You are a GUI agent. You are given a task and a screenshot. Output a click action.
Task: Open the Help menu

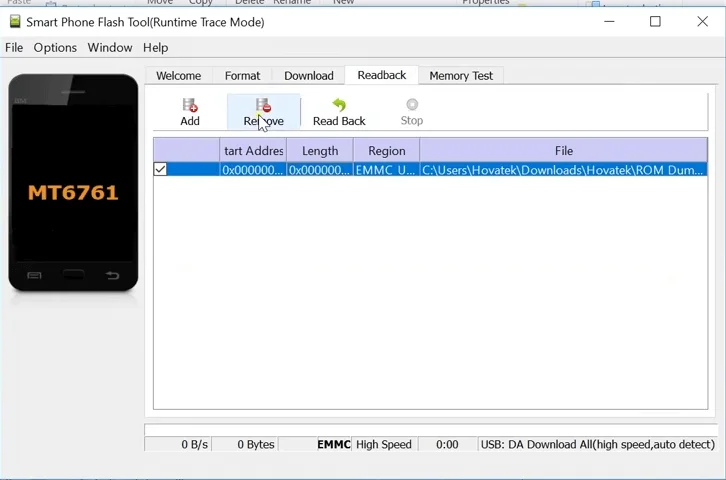(156, 48)
